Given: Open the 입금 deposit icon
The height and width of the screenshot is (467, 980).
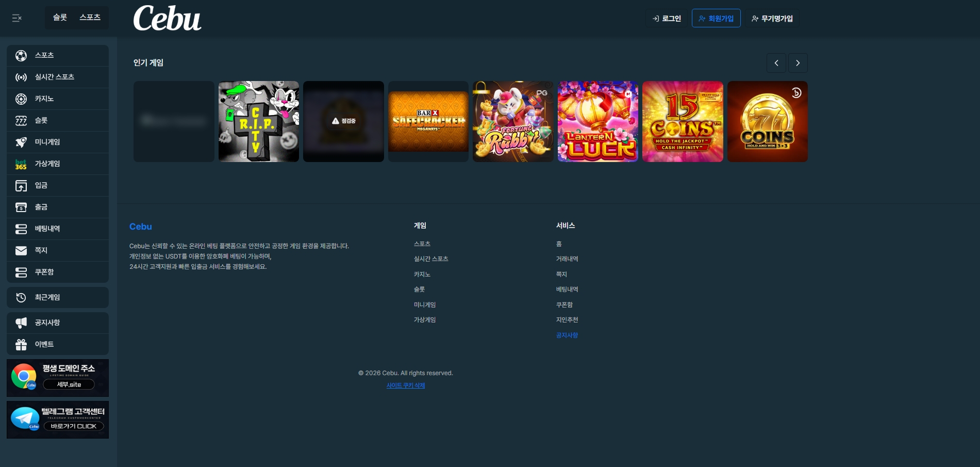Looking at the screenshot, I should tap(21, 185).
